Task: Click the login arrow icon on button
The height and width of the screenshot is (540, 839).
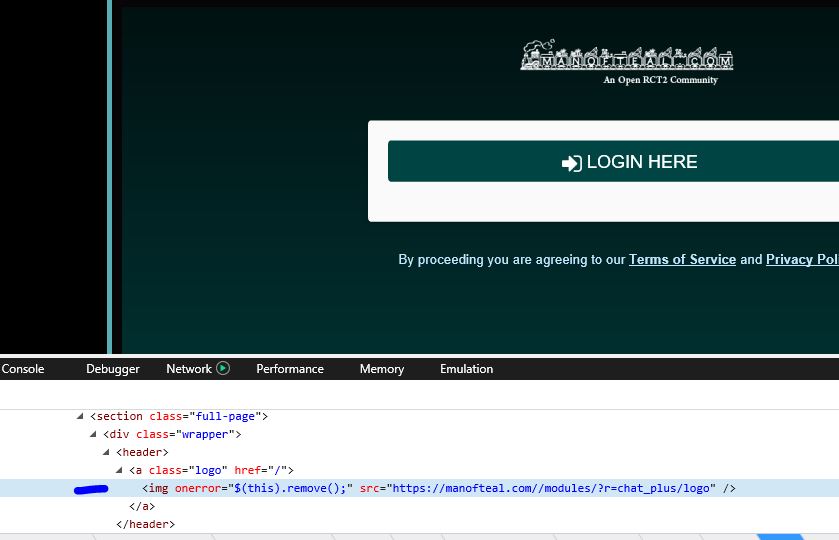Action: [571, 163]
